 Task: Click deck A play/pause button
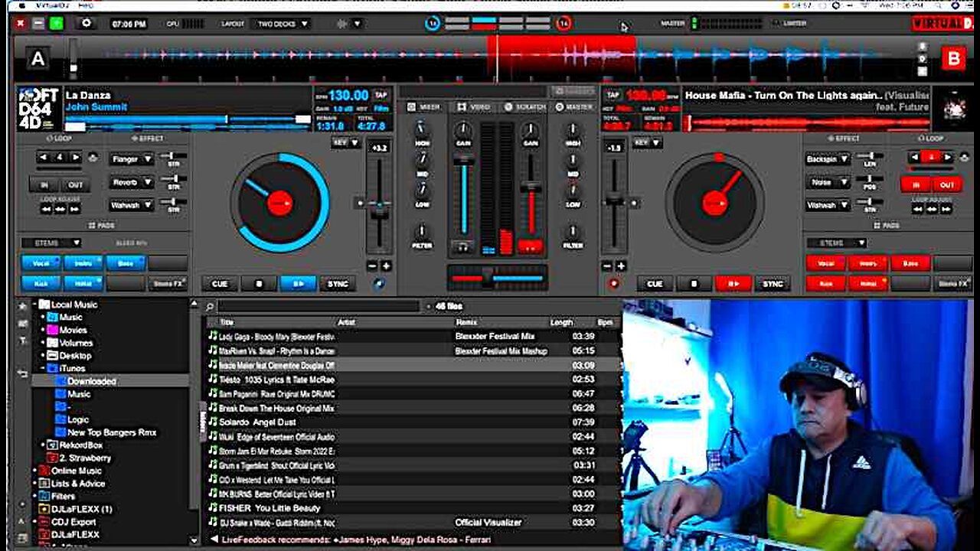point(298,284)
